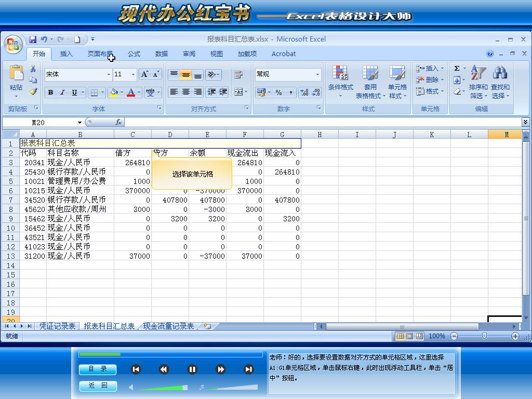
Task: Open Excel help question mark
Action: click(490, 54)
